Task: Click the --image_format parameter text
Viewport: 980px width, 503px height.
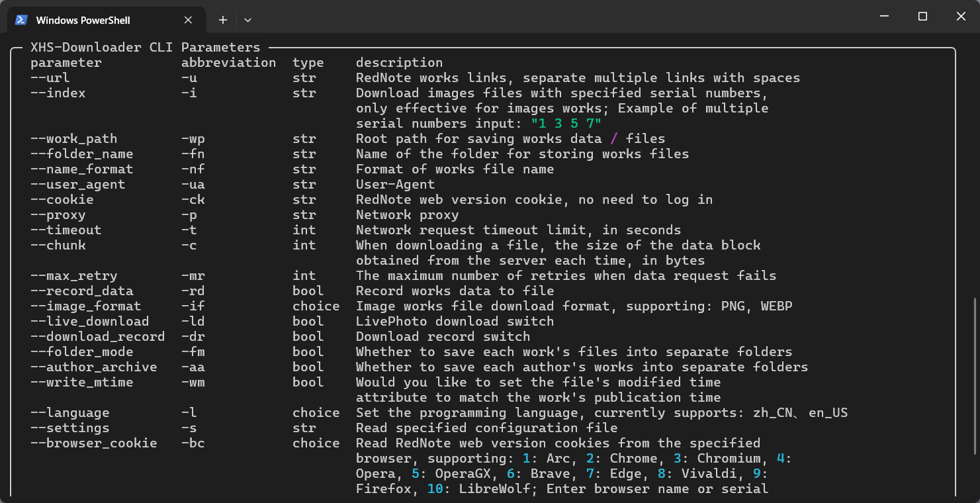Action: (x=86, y=306)
